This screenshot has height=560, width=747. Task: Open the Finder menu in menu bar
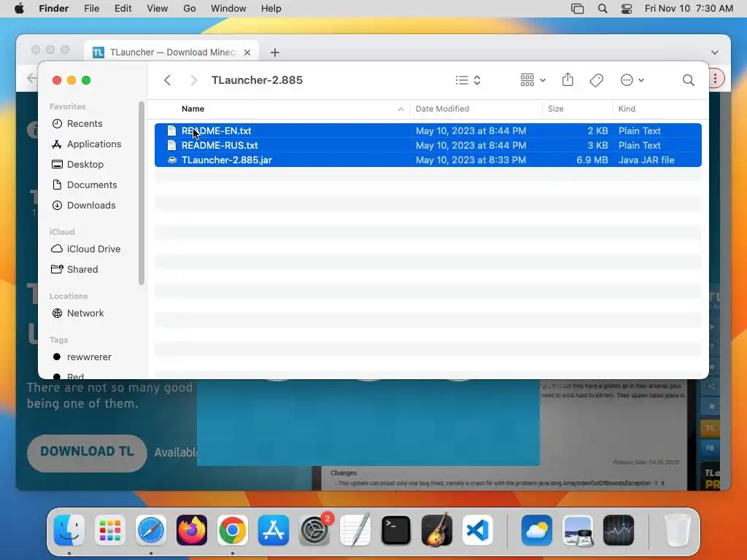53,9
